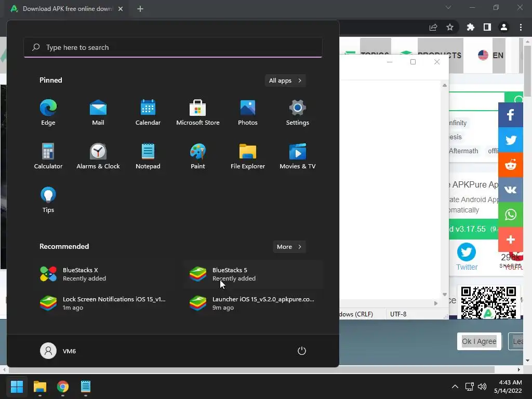Open the network tray icon
Viewport: 532px width, 399px height.
coord(469,387)
